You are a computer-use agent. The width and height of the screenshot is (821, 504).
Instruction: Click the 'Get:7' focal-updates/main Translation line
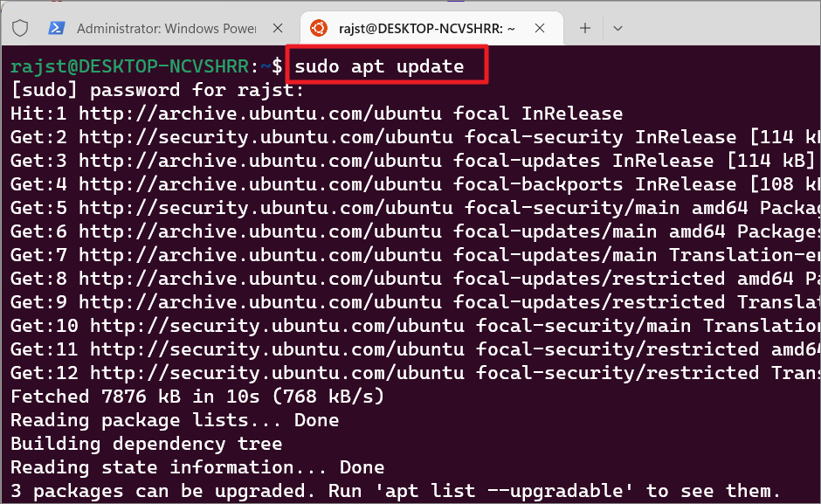415,255
